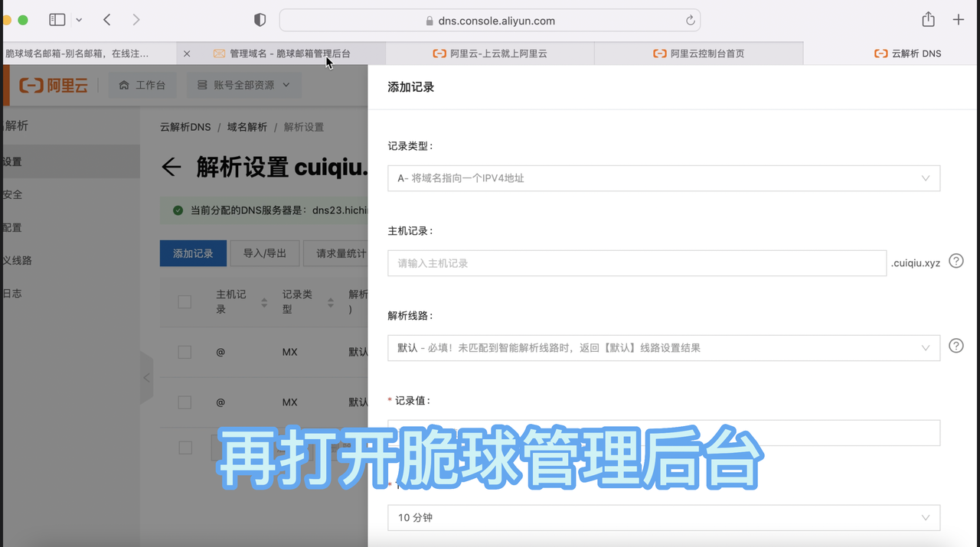Open 云解析DNS breadcrumb link
980x547 pixels.
click(185, 127)
